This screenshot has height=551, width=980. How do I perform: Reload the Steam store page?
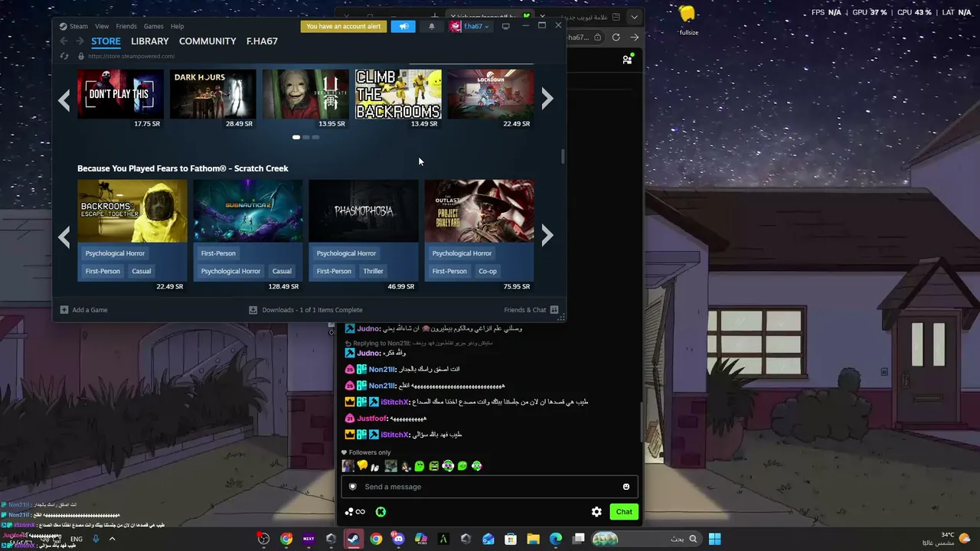click(64, 56)
